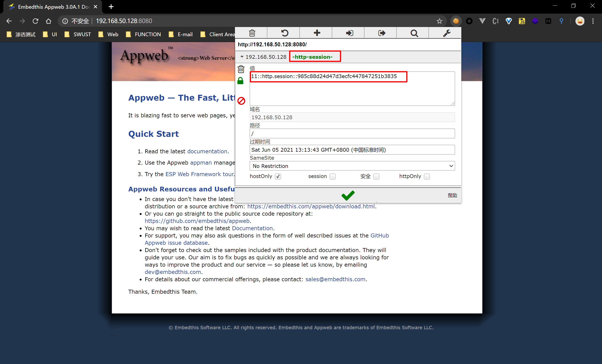Open the github.com/embedthis/appweb link
Viewport: 602px width, 364px height.
pyautogui.click(x=197, y=221)
